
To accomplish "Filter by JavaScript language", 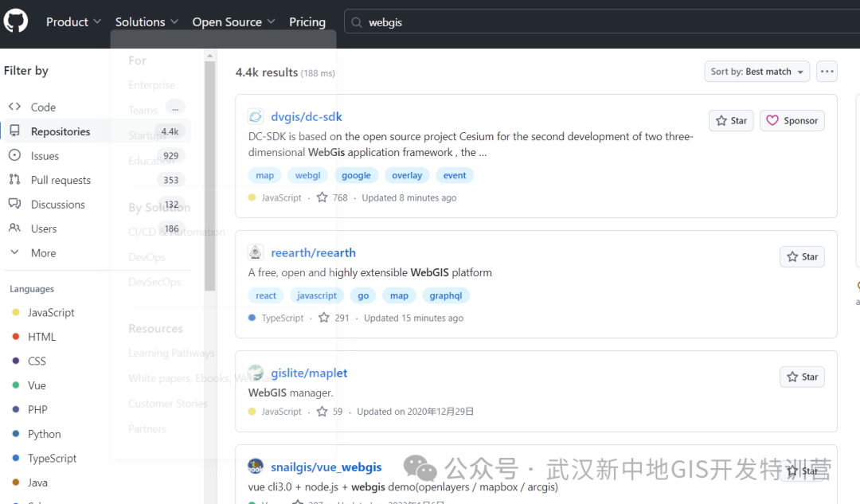I will tap(51, 312).
